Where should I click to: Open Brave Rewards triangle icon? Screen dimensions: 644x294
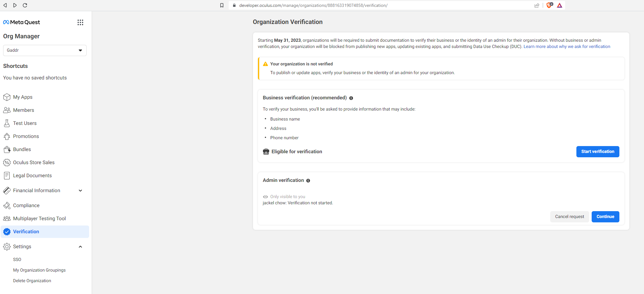pos(560,5)
